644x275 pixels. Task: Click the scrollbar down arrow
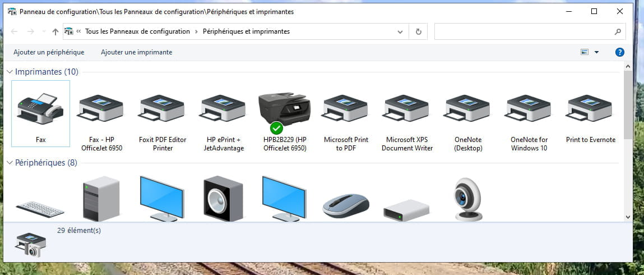coord(628,217)
